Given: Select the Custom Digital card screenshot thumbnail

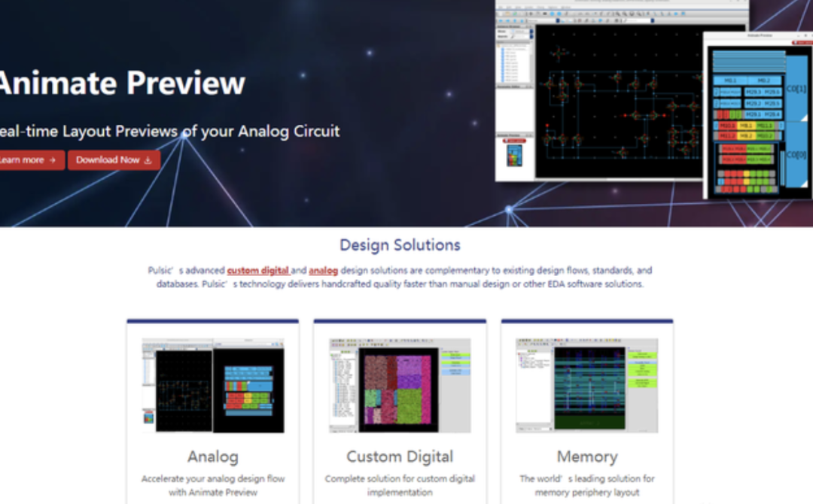Looking at the screenshot, I should coord(400,385).
